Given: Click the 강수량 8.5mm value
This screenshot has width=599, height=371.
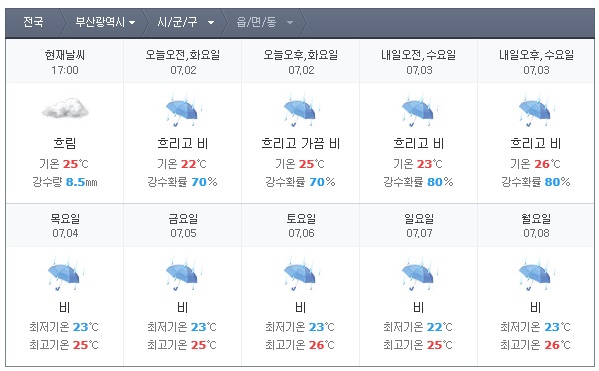Looking at the screenshot, I should coord(65,182).
